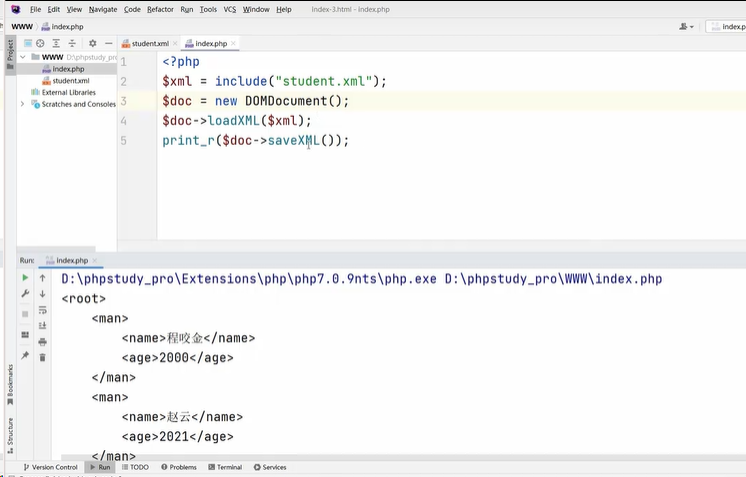Click the green Rerun button in Run panel
746x477 pixels.
click(25, 278)
